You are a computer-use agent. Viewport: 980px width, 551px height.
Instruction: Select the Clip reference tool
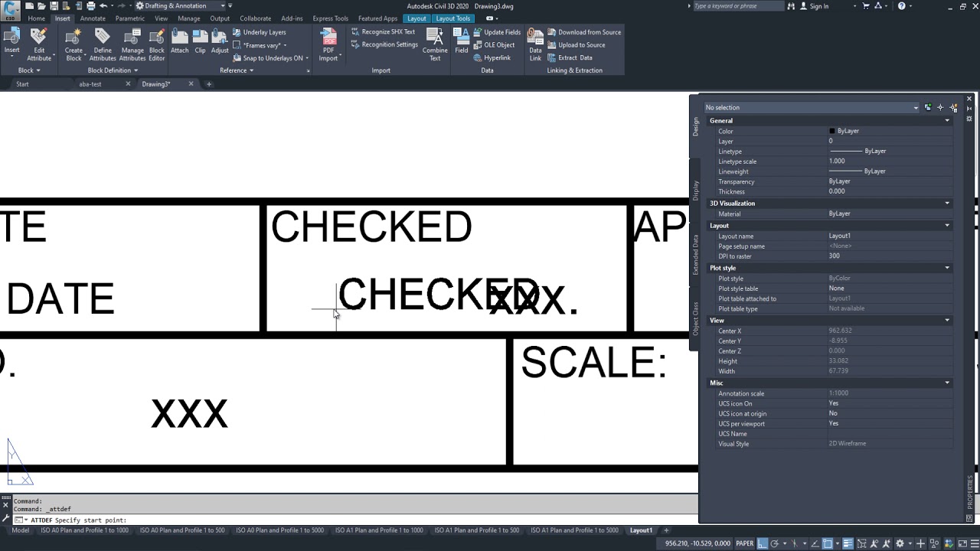(x=200, y=42)
